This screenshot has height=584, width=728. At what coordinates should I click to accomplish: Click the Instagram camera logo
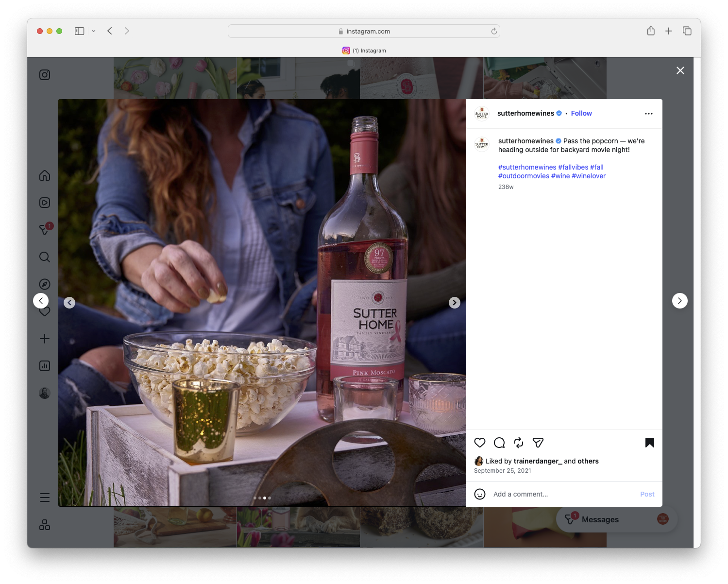pos(44,75)
